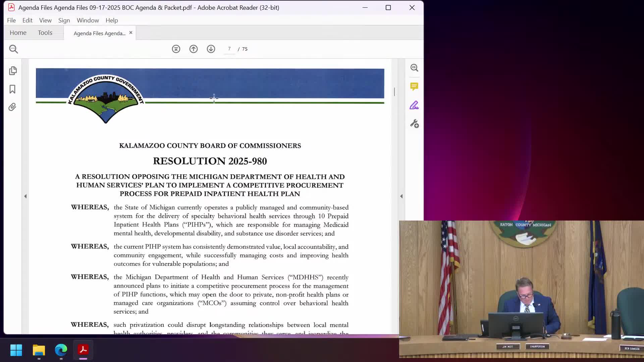Click the vertical scrollbar thumb of the document

pos(394,92)
